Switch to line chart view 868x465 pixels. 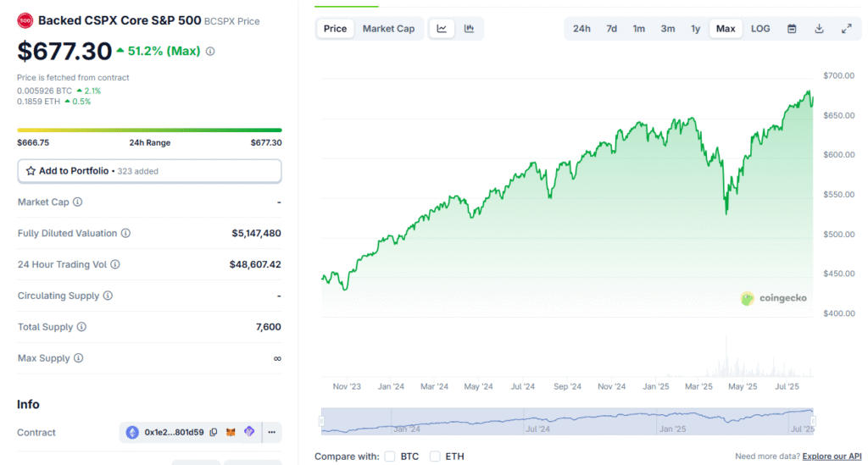tap(442, 29)
